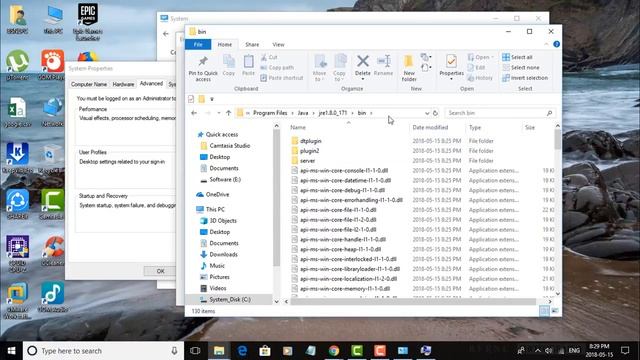Image resolution: width=640 pixels, height=360 pixels.
Task: Refresh the bin folder address bar
Action: point(435,113)
